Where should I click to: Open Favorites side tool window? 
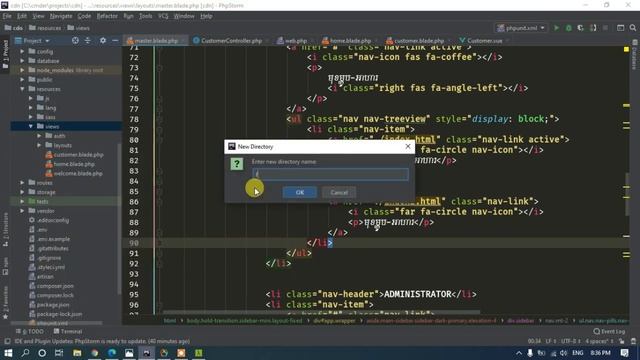coord(5,303)
